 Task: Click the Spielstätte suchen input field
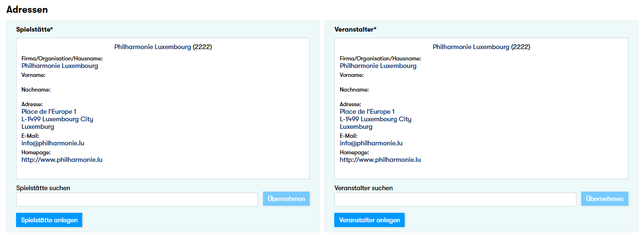137,200
